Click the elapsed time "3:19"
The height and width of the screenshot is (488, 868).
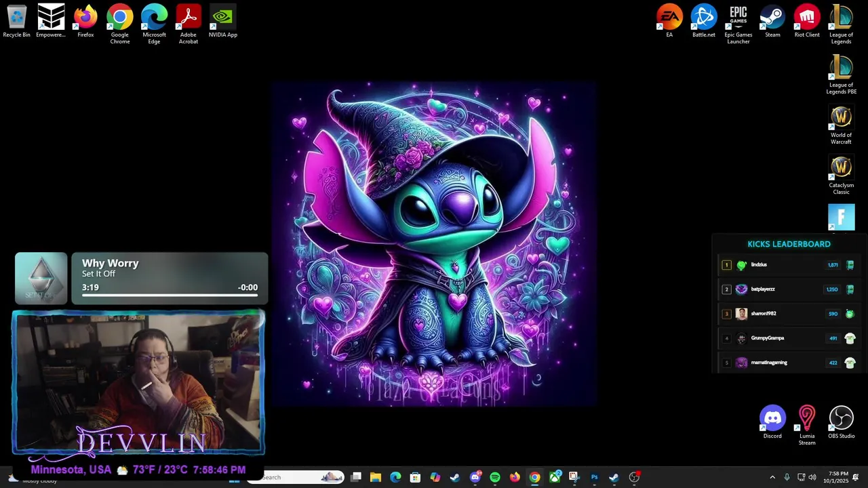[x=90, y=287]
